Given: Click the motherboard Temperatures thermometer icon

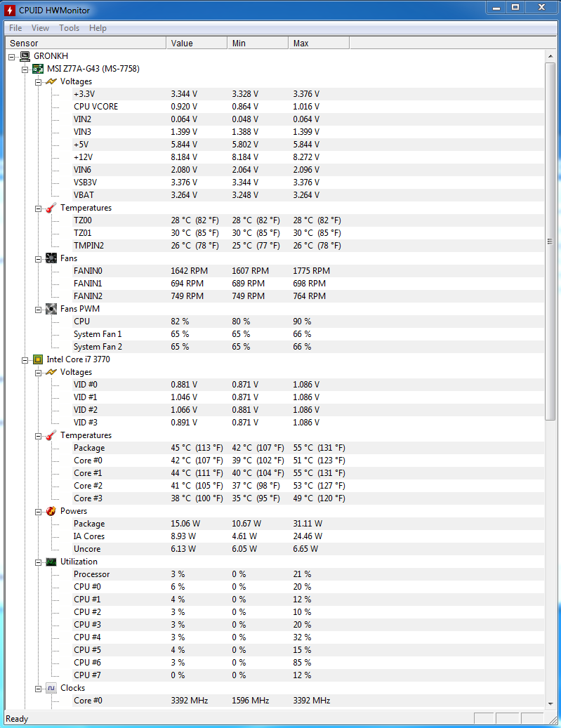Looking at the screenshot, I should [51, 208].
